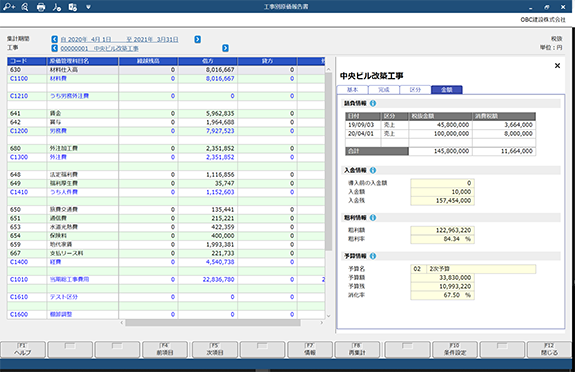Click the scroll-down arrow of the table
This screenshot has width=575, height=372.
click(329, 316)
